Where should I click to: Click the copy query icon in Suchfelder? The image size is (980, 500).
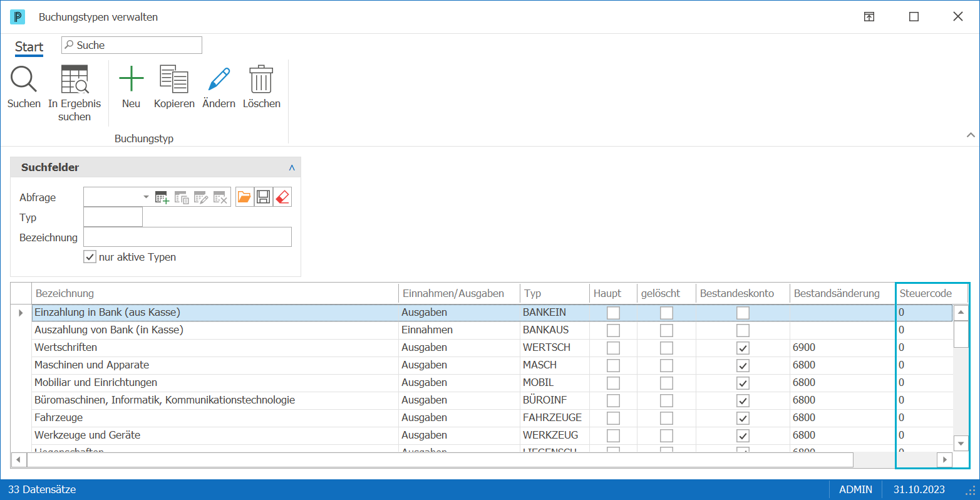point(182,197)
